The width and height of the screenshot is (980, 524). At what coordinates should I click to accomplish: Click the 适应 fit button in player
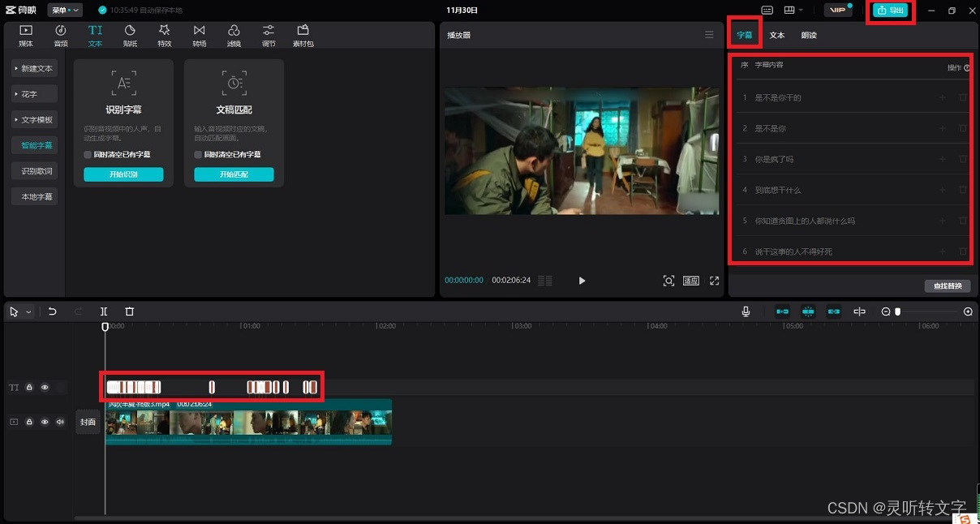click(690, 281)
